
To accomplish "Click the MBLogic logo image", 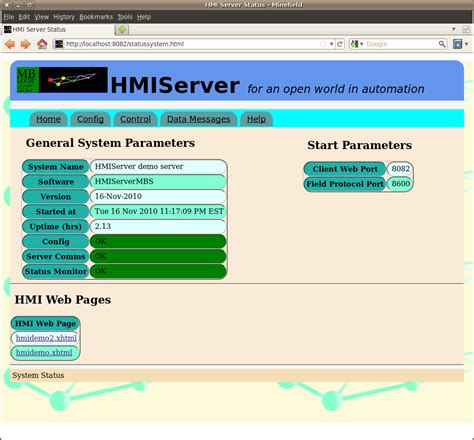I will pos(62,80).
